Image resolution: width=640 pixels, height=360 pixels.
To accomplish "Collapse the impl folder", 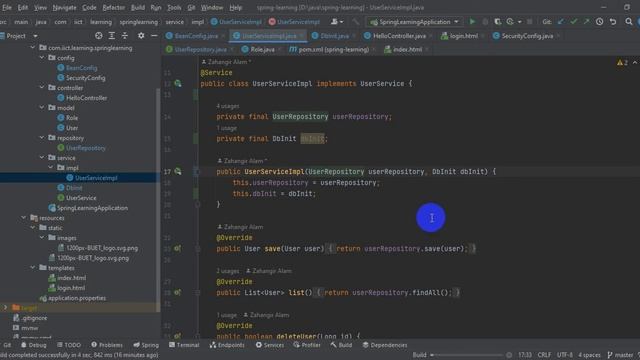I will point(51,167).
